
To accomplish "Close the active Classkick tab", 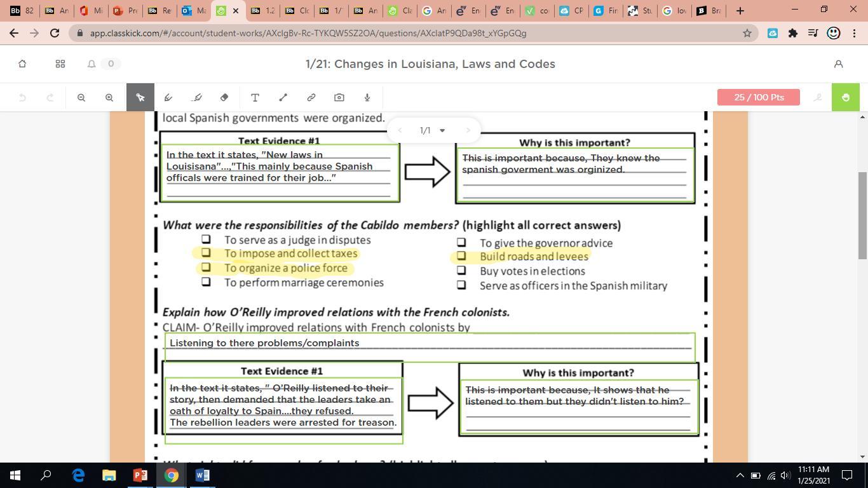I will [236, 11].
